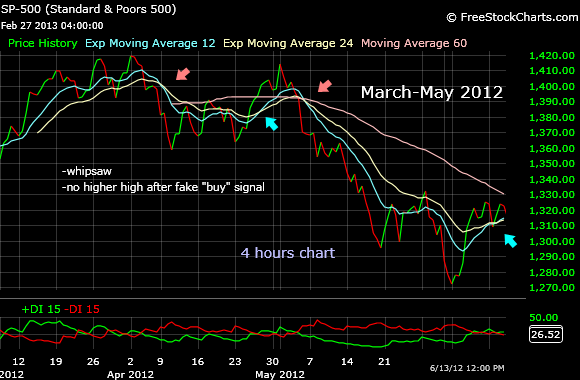Click the 1,270.00 price axis label

click(x=552, y=287)
